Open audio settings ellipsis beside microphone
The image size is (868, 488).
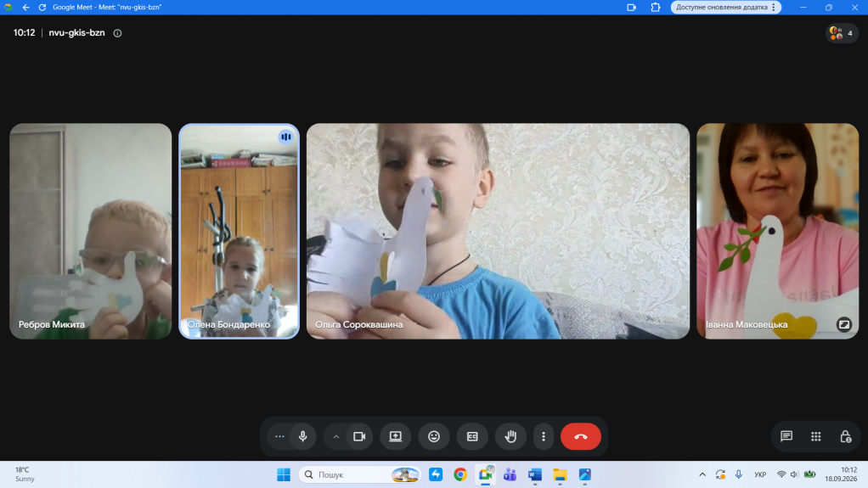coord(279,436)
